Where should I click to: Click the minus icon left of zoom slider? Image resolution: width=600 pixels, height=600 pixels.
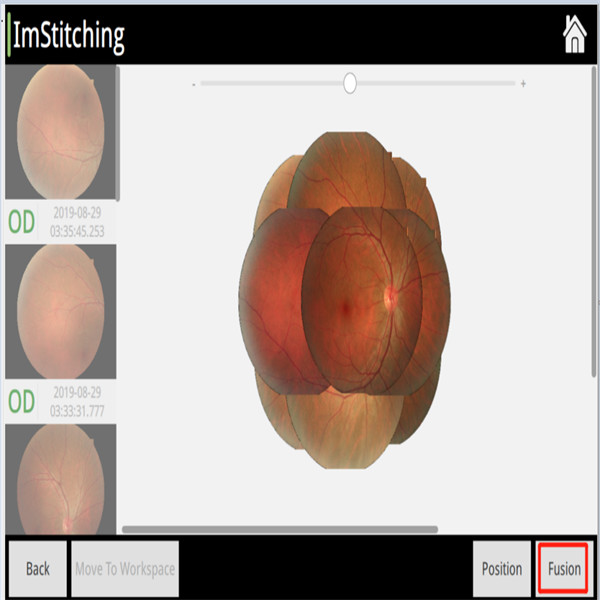(x=193, y=84)
